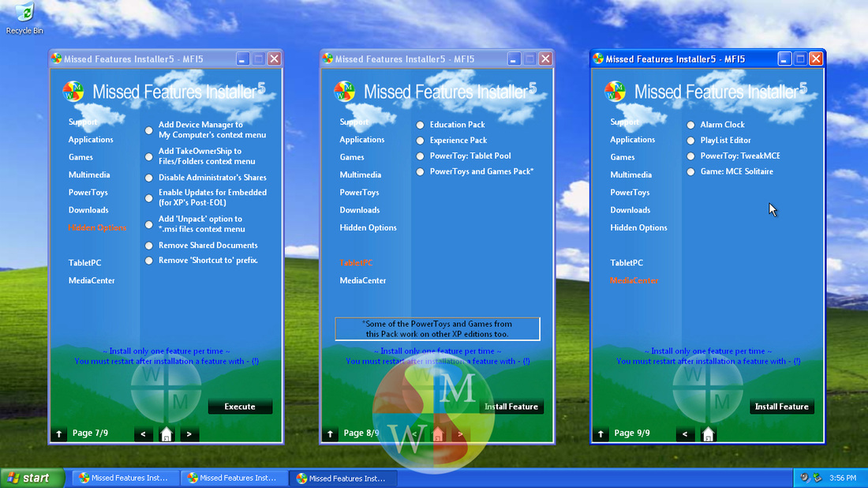Select the Education Pack radio button

click(x=420, y=126)
